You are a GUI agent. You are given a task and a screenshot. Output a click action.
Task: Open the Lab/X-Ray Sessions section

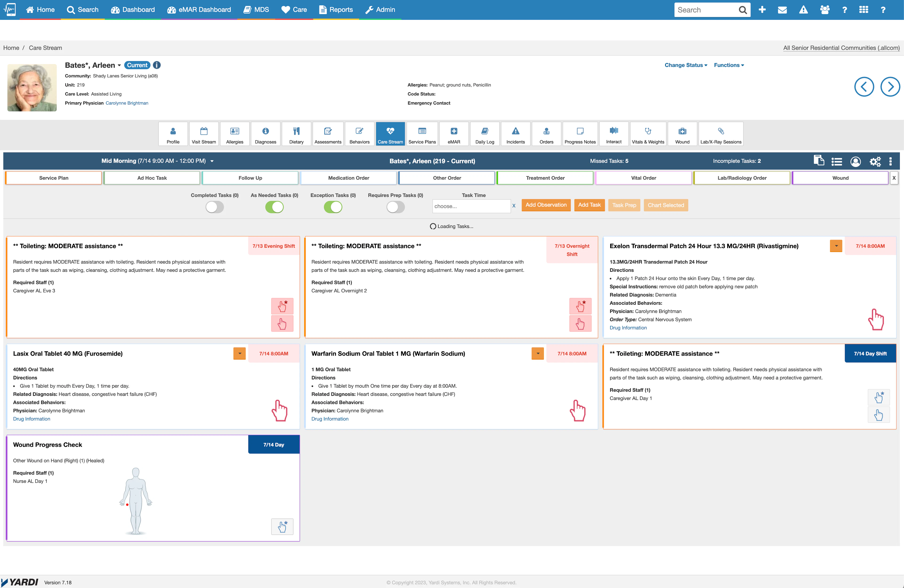(x=721, y=134)
